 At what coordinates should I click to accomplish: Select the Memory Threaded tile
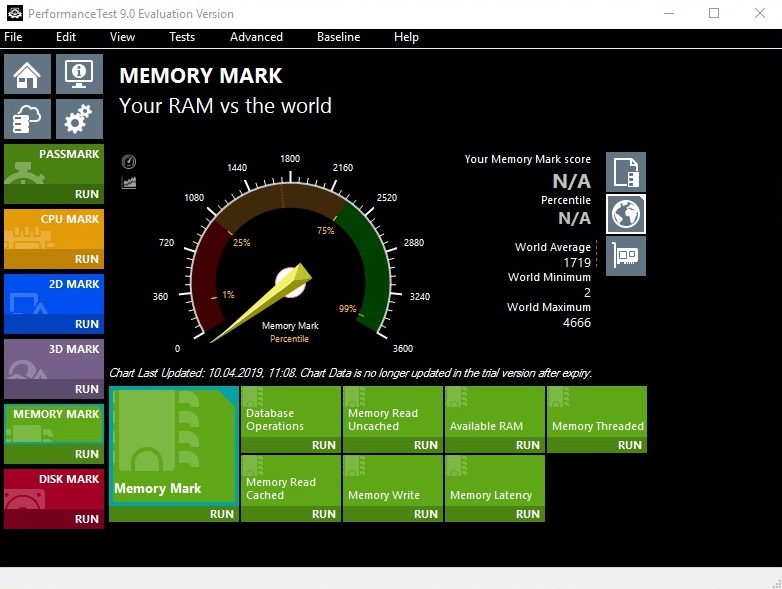coord(597,412)
